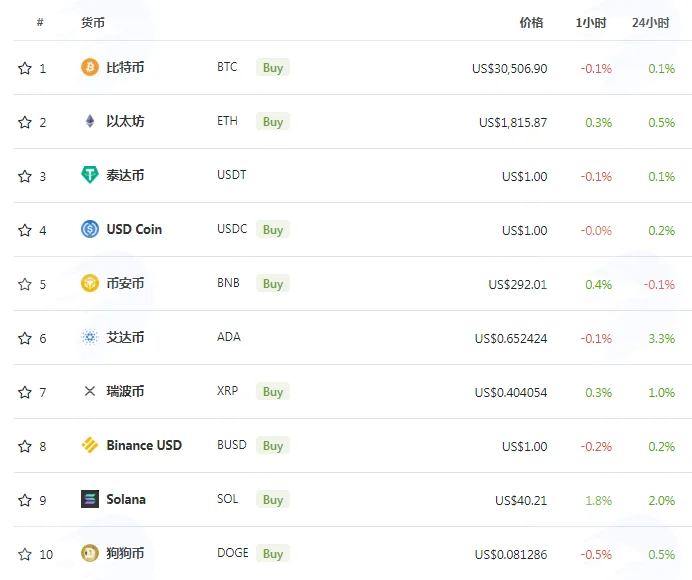Viewport: 692px width, 580px height.
Task: Open the Binance USD coin name link
Action: point(144,445)
